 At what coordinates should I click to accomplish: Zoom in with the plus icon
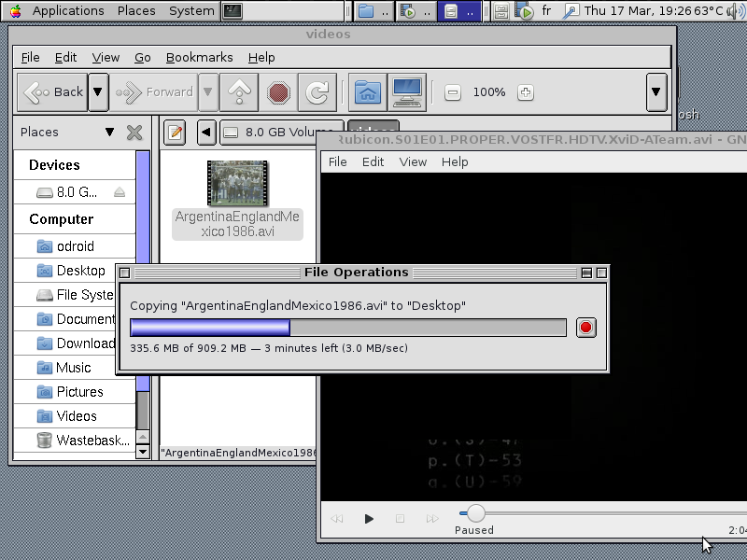coord(526,92)
